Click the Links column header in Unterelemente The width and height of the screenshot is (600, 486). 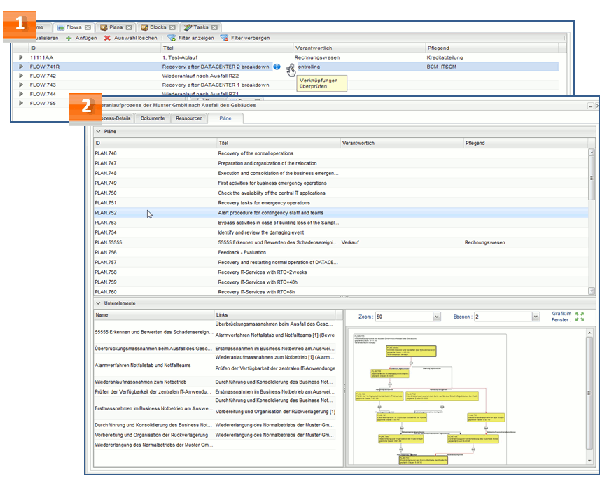point(275,315)
